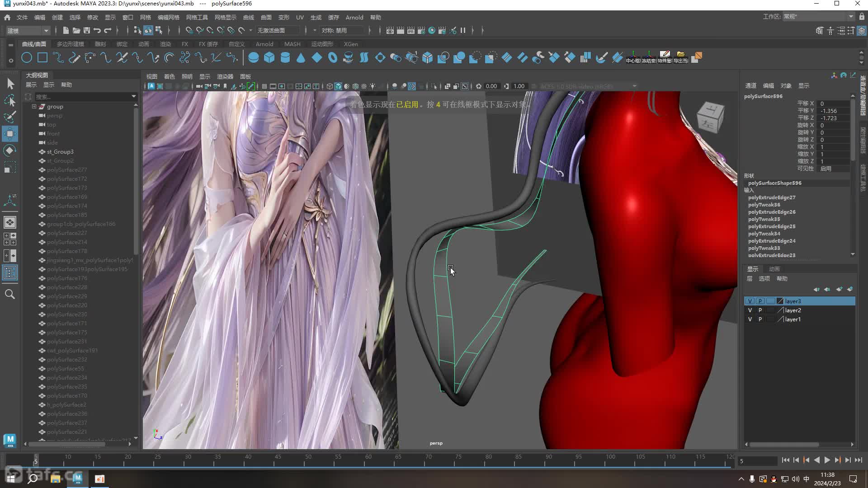Click the Save scene icon
The width and height of the screenshot is (868, 488).
coord(86,30)
